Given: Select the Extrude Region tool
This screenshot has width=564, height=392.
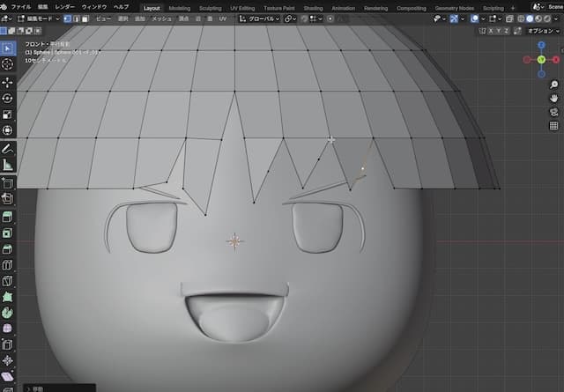Looking at the screenshot, I should point(8,217).
